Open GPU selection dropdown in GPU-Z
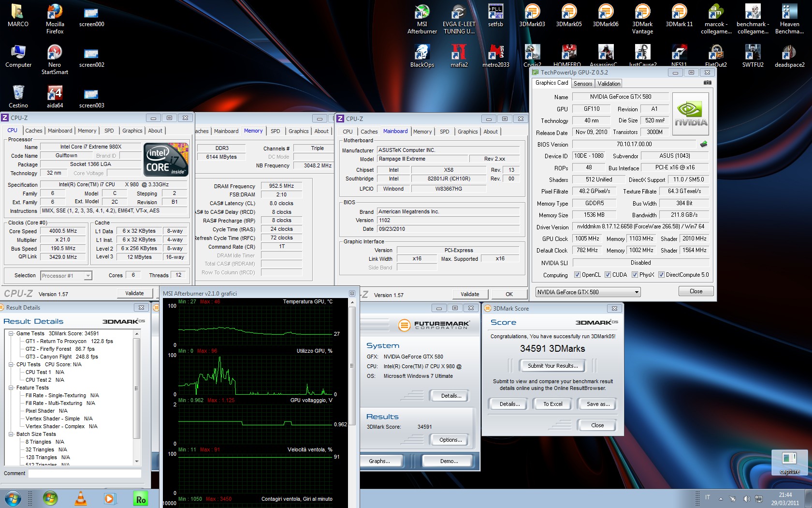 [x=588, y=292]
